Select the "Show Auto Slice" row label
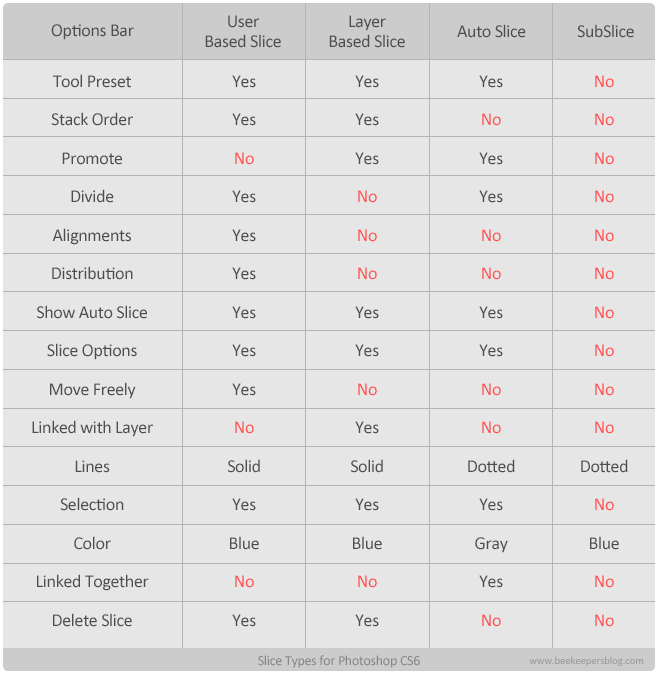 coord(92,312)
